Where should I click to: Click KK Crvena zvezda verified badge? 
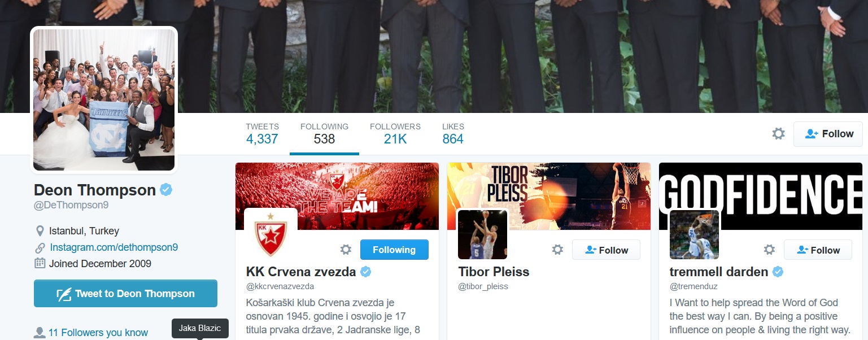(x=366, y=272)
